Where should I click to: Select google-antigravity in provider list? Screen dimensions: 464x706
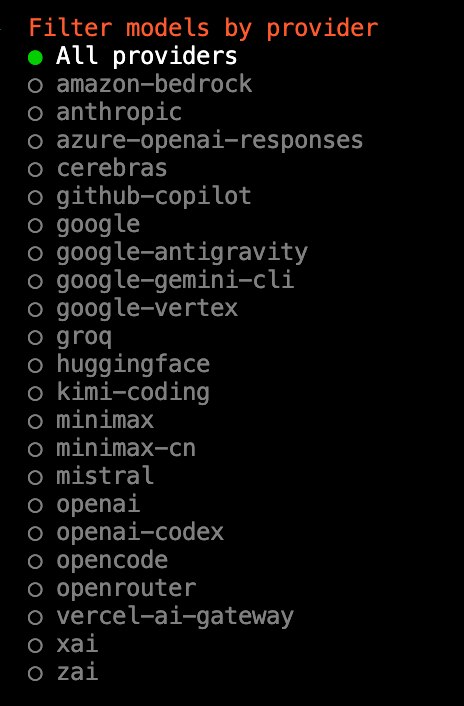[167, 252]
